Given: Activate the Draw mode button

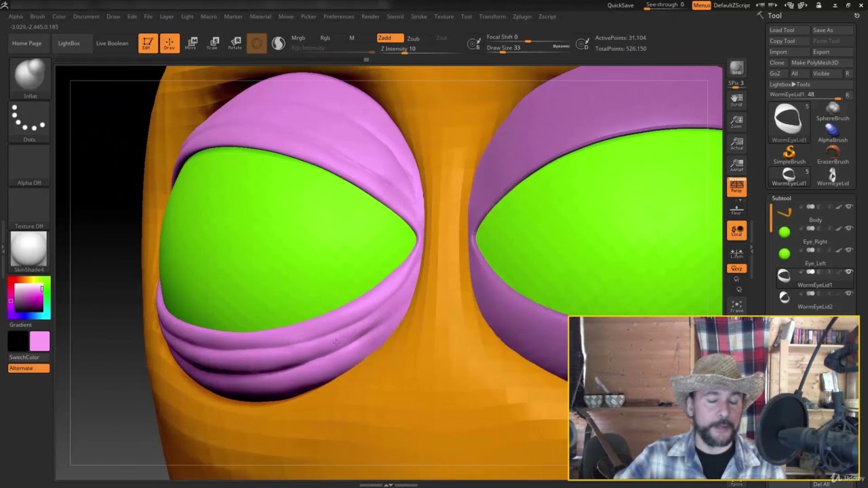Looking at the screenshot, I should click(170, 43).
